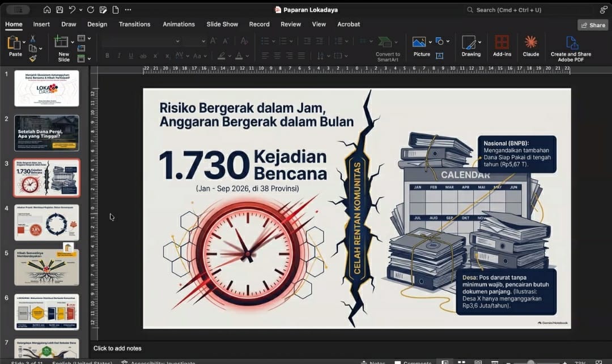Open the font name combo box
This screenshot has height=364, width=612.
(x=141, y=41)
